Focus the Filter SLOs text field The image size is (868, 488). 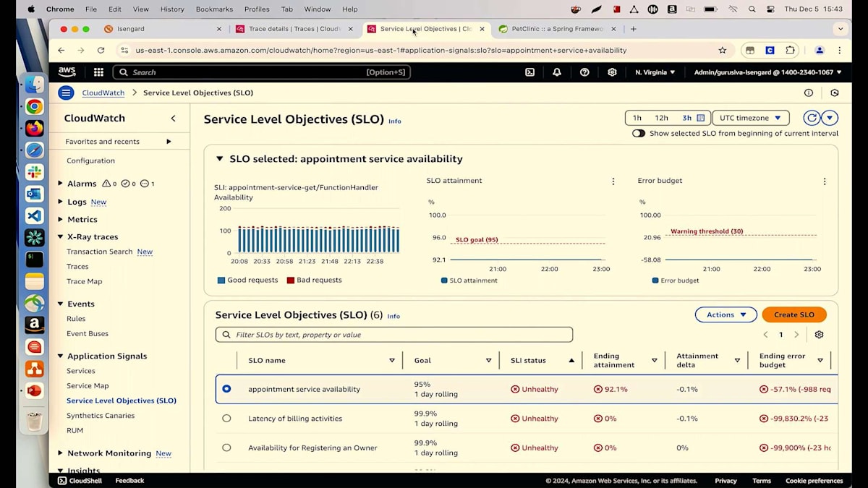[x=394, y=335]
